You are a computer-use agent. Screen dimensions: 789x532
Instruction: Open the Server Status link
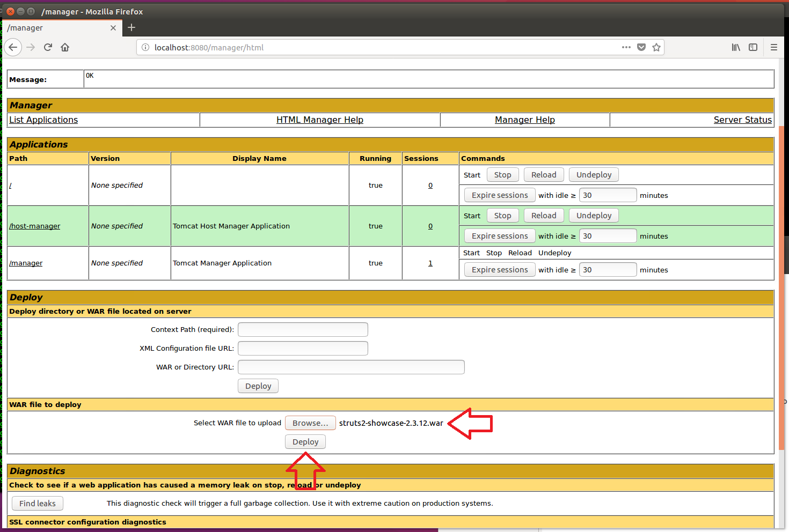(742, 120)
